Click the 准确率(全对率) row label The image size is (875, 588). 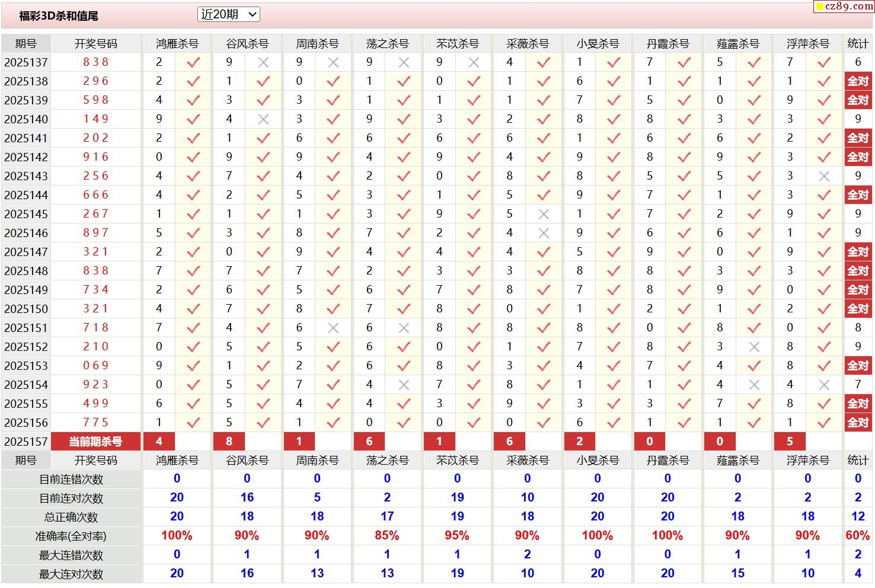point(71,536)
